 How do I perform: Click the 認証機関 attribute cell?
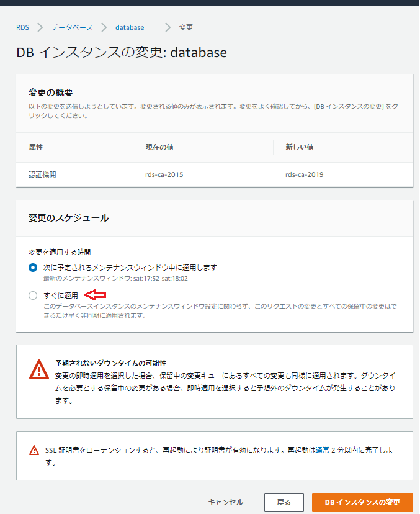pos(42,174)
